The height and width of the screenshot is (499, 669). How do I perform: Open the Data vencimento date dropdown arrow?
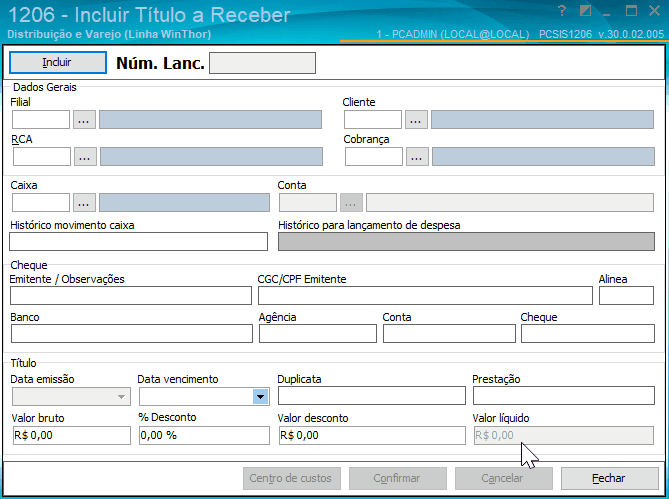point(260,397)
